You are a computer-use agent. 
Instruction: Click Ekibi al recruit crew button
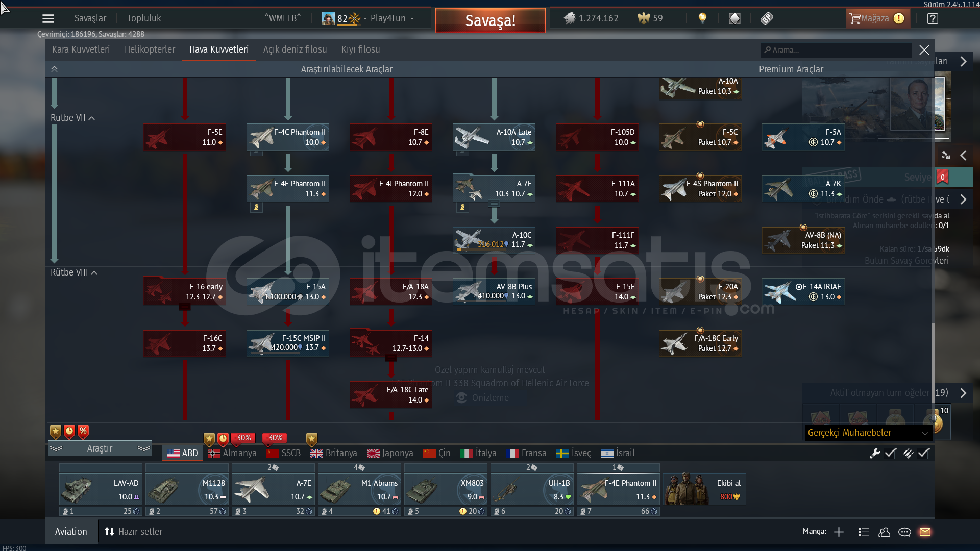(x=705, y=489)
